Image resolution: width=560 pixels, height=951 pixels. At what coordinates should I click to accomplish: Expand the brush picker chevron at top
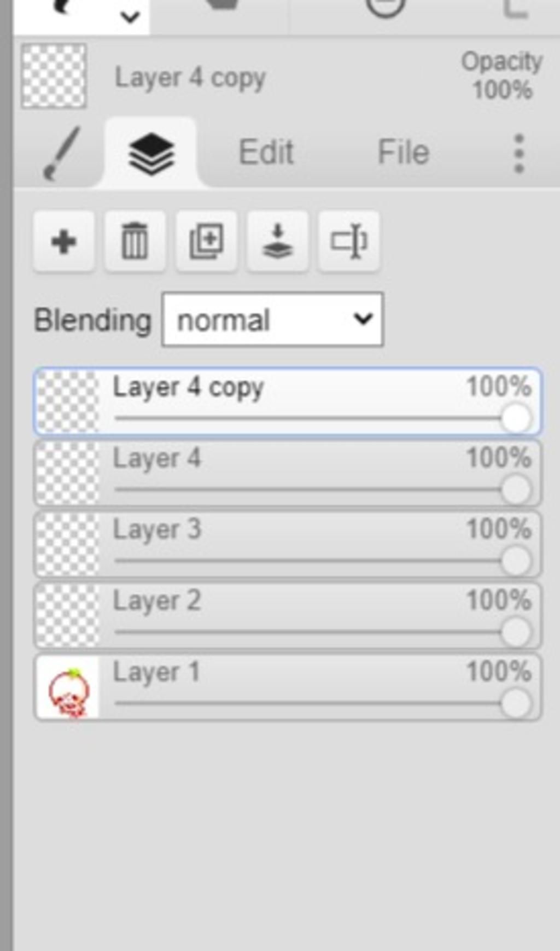[130, 17]
